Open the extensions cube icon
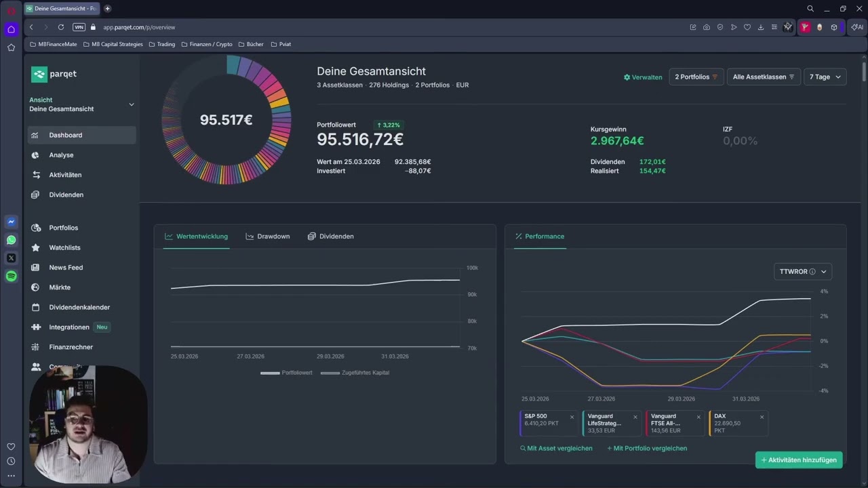868x488 pixels. pos(834,27)
